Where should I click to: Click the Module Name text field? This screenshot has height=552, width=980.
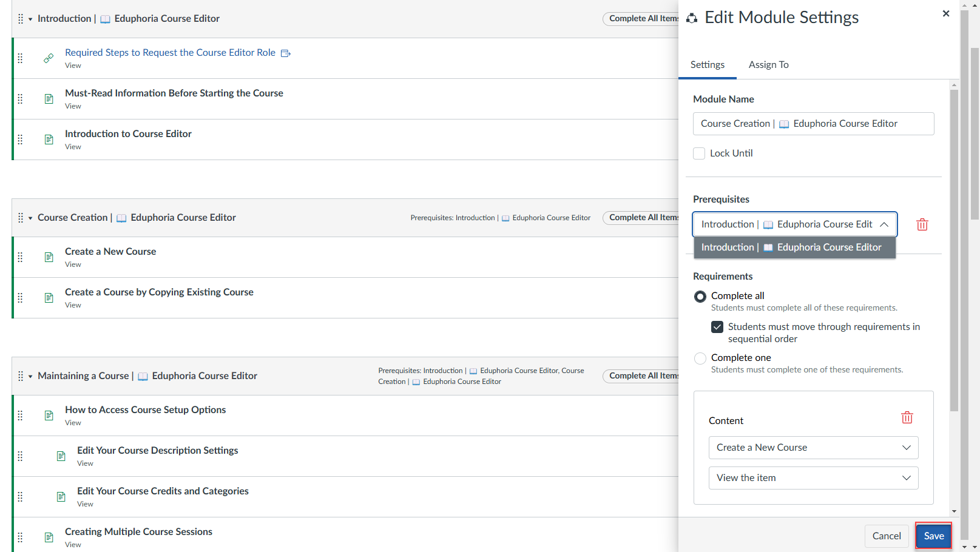point(813,124)
